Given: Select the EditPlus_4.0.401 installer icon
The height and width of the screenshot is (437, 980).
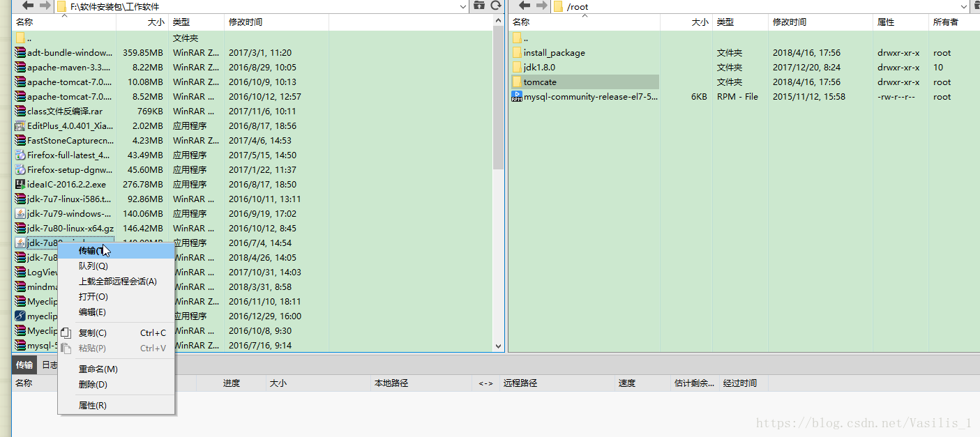Looking at the screenshot, I should [20, 126].
